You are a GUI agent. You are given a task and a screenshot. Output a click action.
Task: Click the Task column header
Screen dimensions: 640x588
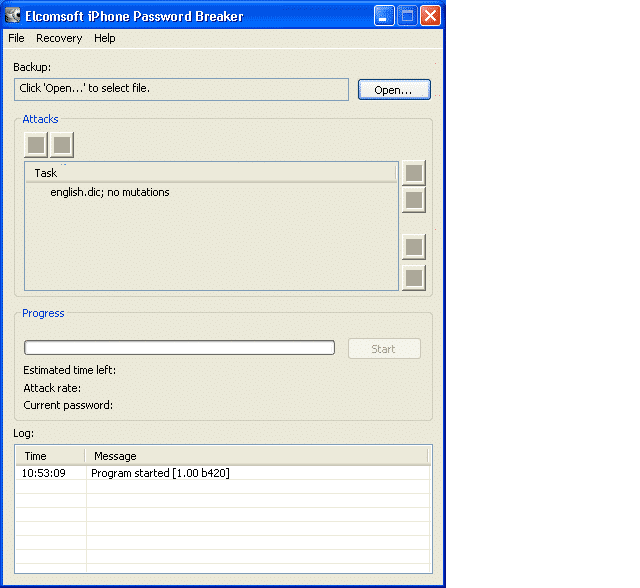click(x=210, y=173)
